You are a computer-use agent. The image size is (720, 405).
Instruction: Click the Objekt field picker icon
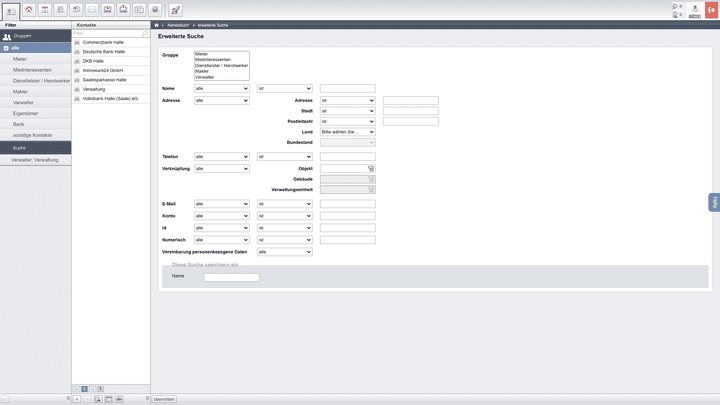click(x=371, y=169)
